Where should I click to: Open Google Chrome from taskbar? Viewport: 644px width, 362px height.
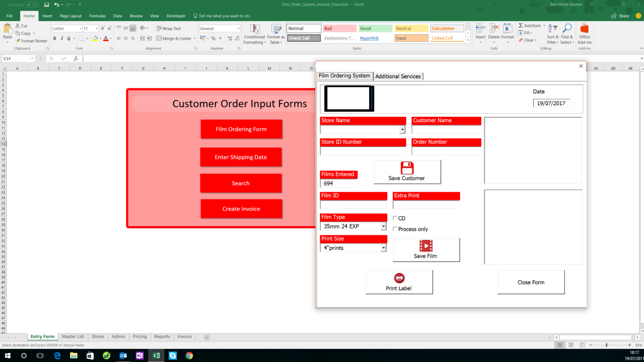point(189,356)
